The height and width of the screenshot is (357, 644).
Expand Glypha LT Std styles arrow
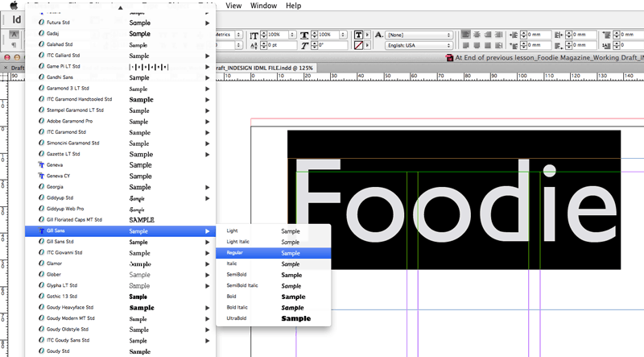[208, 286]
